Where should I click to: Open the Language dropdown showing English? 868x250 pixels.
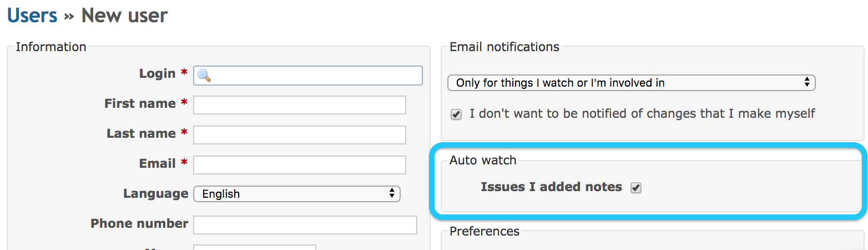(x=297, y=194)
